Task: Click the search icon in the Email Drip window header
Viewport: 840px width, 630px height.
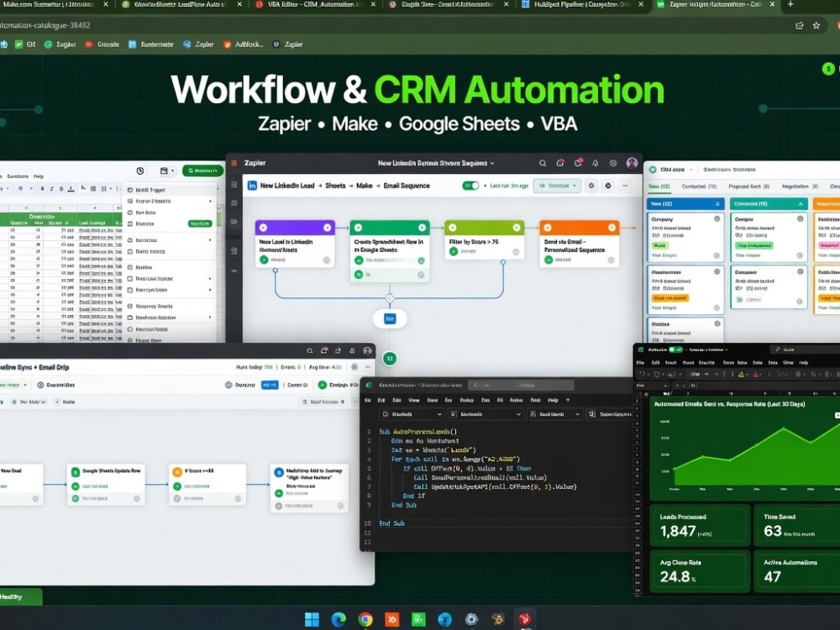Action: (x=310, y=351)
